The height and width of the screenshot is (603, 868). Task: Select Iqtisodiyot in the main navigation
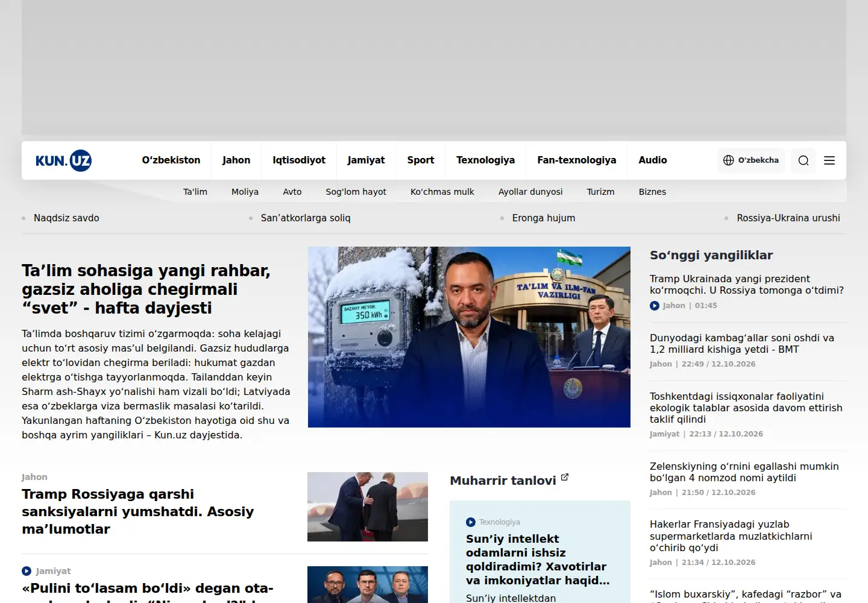tap(299, 160)
